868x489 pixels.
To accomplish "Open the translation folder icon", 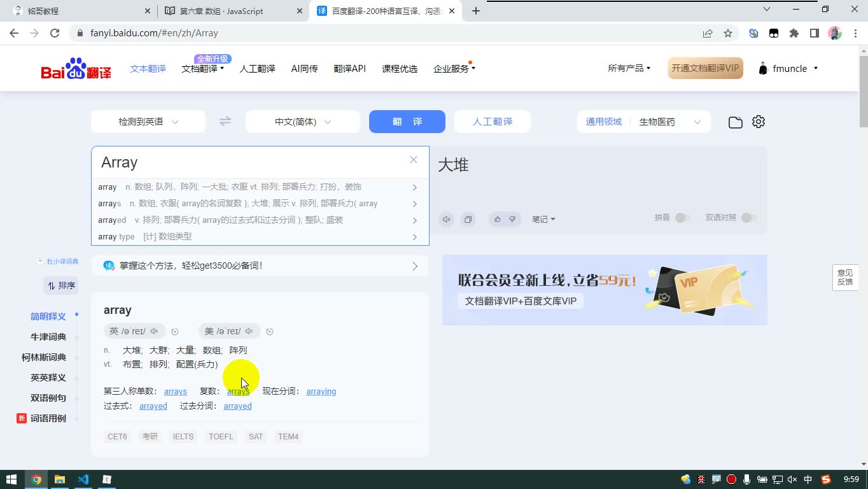I will (736, 122).
